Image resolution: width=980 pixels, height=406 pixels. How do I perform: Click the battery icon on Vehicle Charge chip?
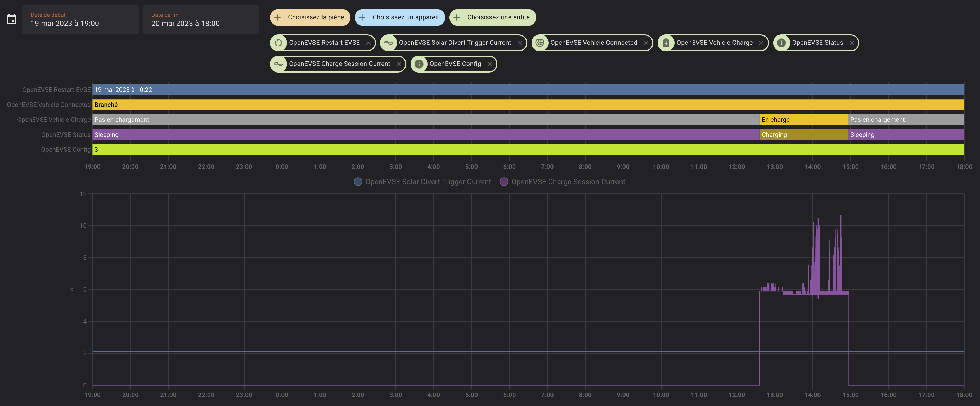pos(666,43)
